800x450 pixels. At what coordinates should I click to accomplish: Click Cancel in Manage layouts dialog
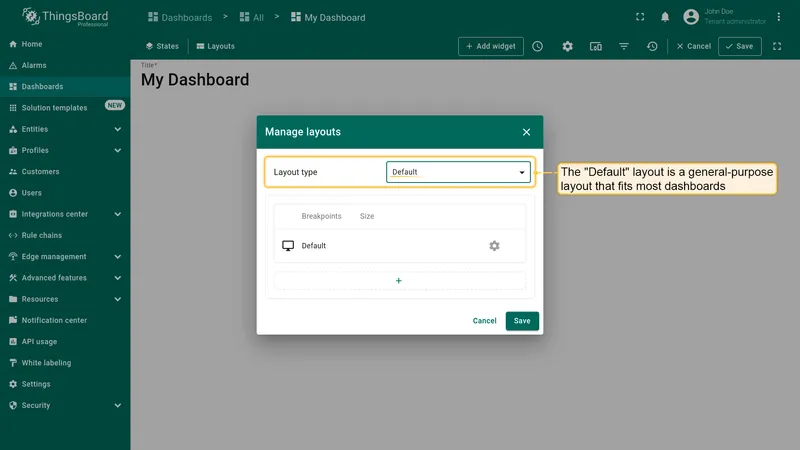[x=484, y=321]
